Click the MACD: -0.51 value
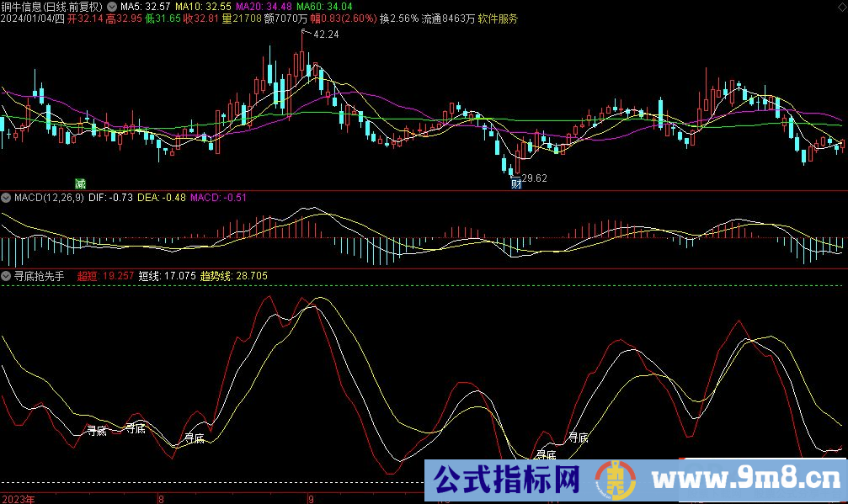 pyautogui.click(x=218, y=198)
